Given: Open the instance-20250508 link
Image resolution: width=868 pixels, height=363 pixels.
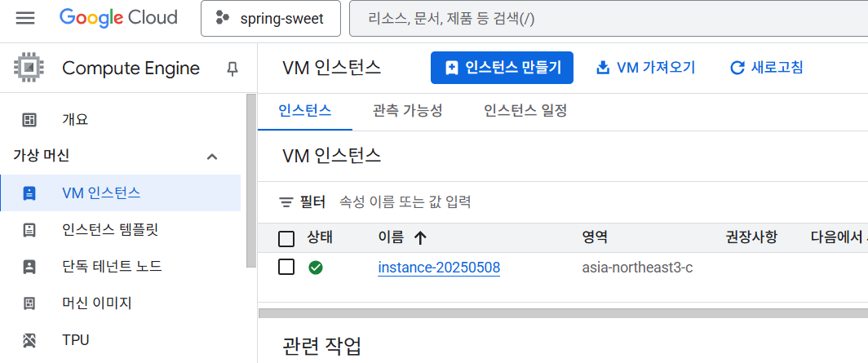Looking at the screenshot, I should point(439,268).
